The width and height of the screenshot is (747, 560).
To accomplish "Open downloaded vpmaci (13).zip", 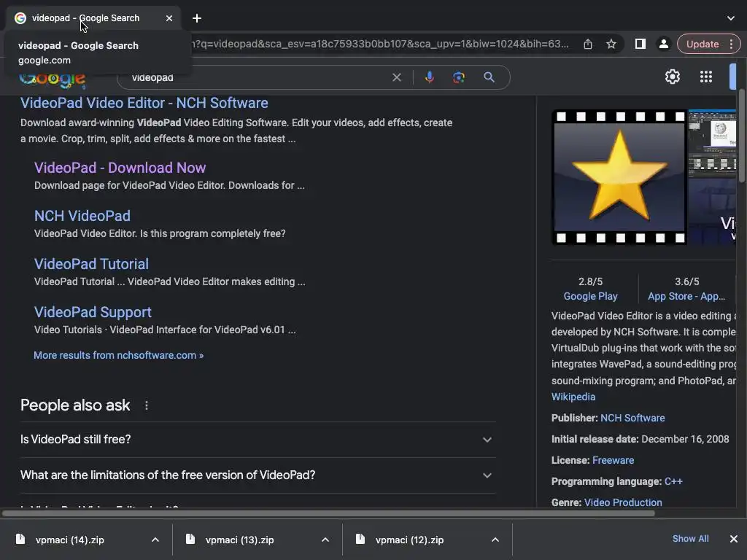I will pyautogui.click(x=239, y=540).
